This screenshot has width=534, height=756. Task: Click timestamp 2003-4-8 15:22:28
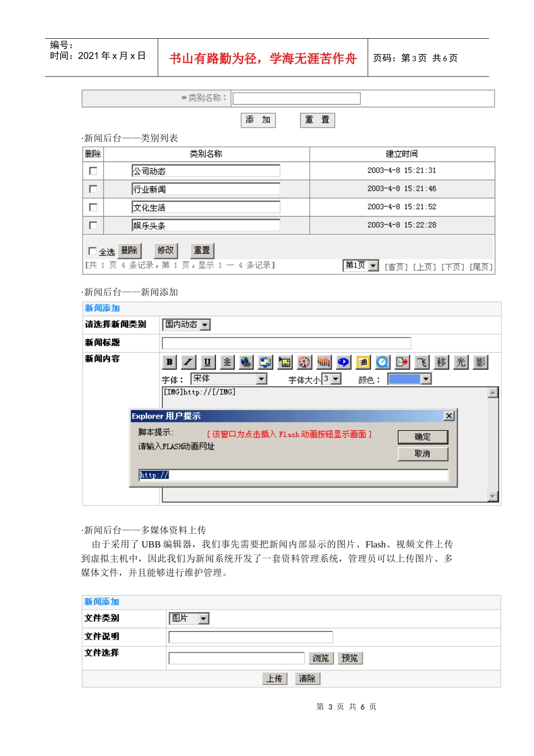(402, 225)
